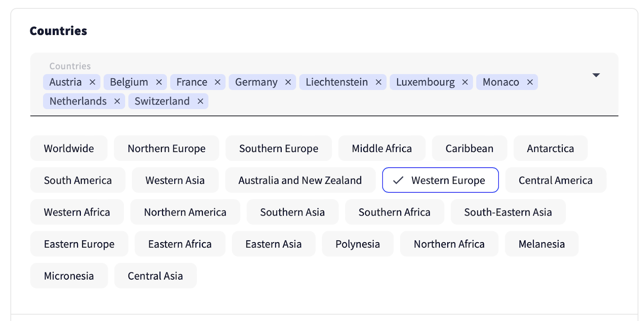Remove Switzerland from the selection

(x=200, y=101)
